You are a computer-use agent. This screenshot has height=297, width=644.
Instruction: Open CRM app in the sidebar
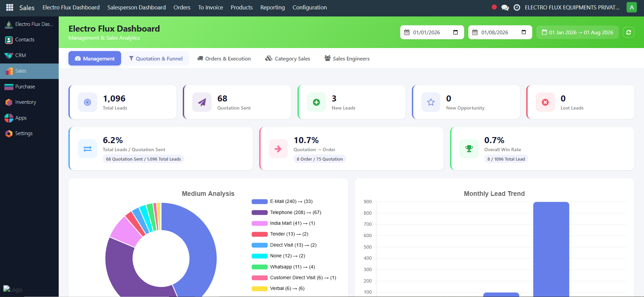click(29, 55)
